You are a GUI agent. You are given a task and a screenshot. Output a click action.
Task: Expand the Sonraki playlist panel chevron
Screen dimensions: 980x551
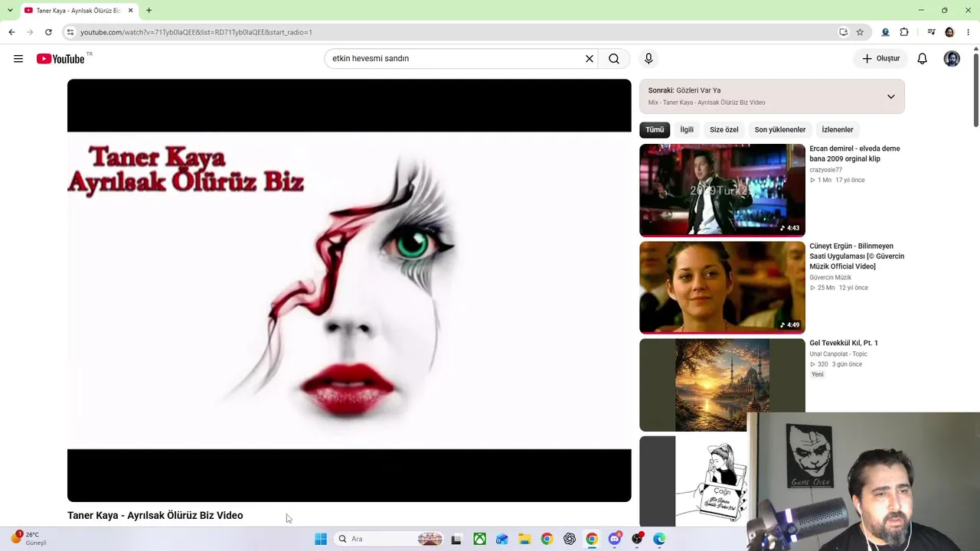click(890, 96)
